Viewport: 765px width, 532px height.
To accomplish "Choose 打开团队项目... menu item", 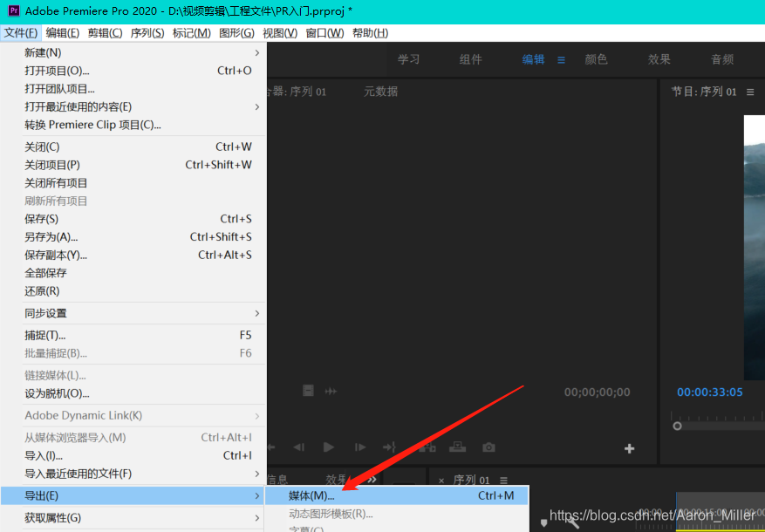I will click(x=133, y=89).
